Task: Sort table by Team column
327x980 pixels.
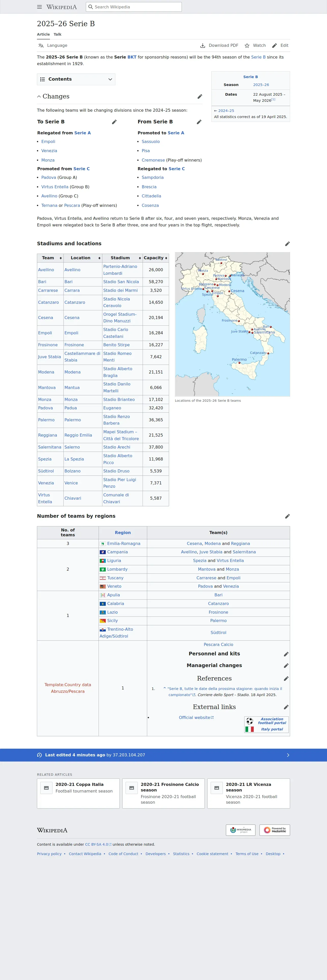Action: (x=50, y=258)
